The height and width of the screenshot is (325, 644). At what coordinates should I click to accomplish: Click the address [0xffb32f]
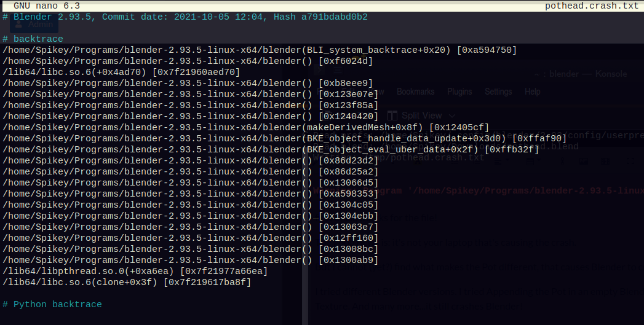(512, 150)
